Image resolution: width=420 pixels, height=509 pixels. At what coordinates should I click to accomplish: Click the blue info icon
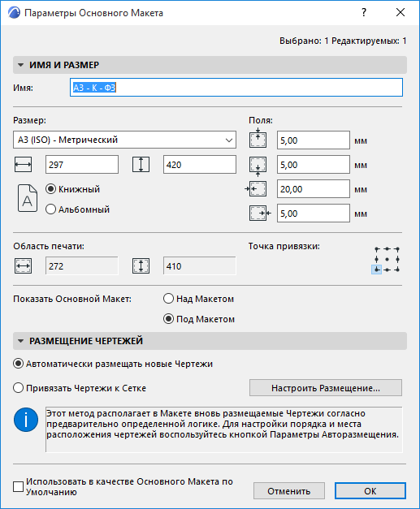point(26,420)
